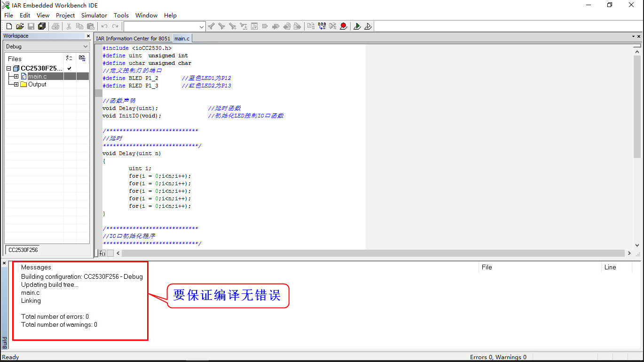Open the toolbar quick search combo box
Viewport: 644px width, 362px height.
[165, 26]
